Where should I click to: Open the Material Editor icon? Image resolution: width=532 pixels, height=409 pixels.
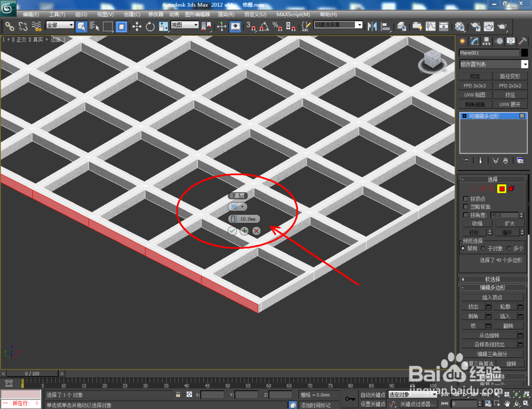tap(460, 26)
